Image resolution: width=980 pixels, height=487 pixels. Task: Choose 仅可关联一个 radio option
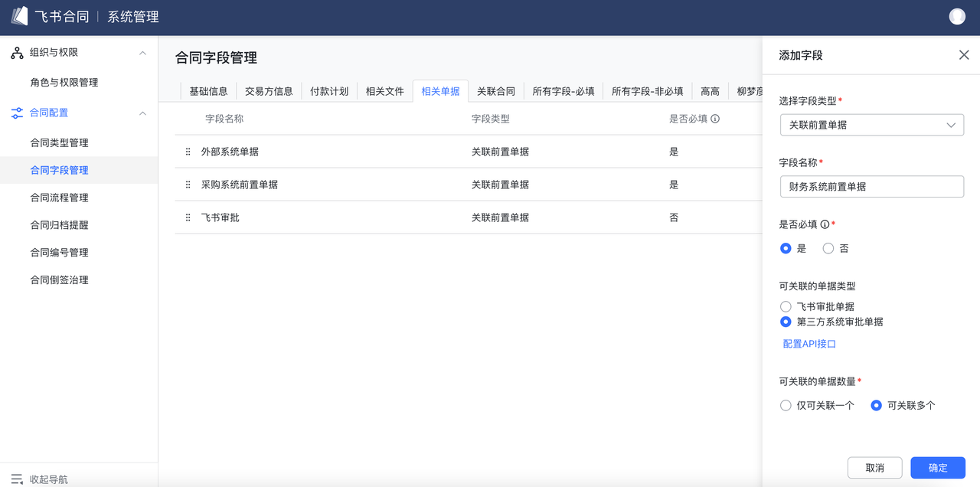tap(786, 405)
